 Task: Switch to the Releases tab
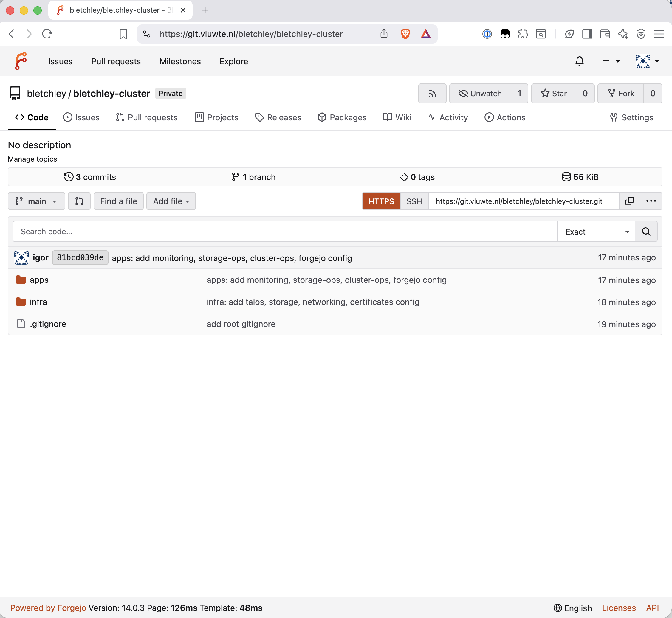click(x=278, y=117)
